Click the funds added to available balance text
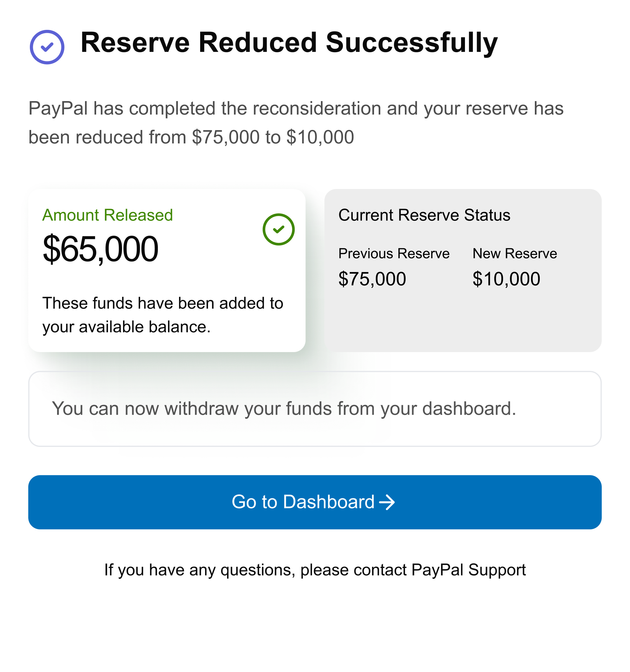 (162, 303)
